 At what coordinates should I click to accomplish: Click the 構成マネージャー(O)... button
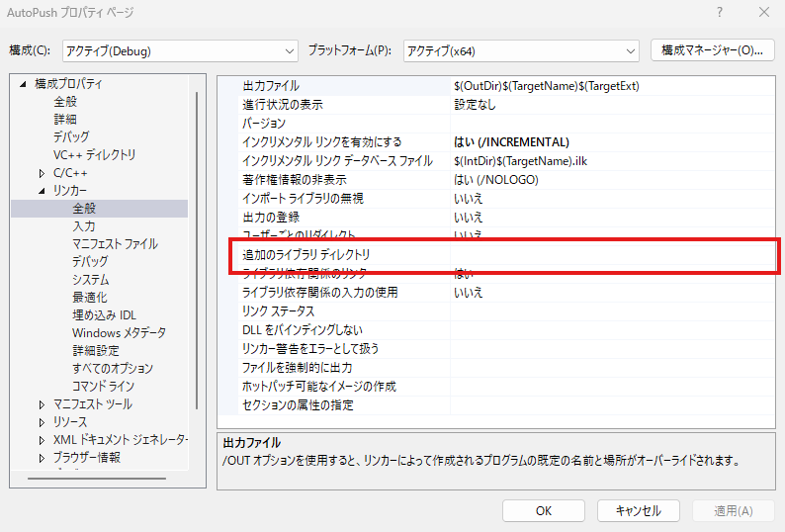click(712, 50)
